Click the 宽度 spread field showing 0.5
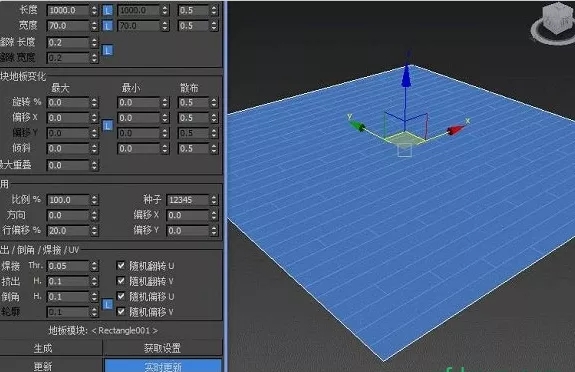 click(194, 26)
